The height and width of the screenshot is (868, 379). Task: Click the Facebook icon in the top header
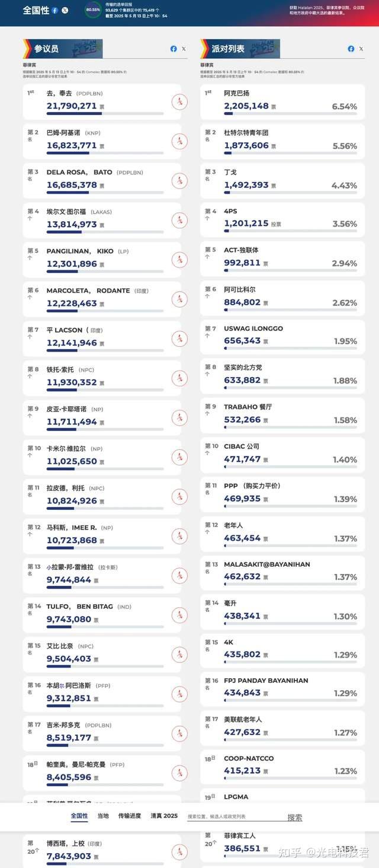(x=55, y=9)
